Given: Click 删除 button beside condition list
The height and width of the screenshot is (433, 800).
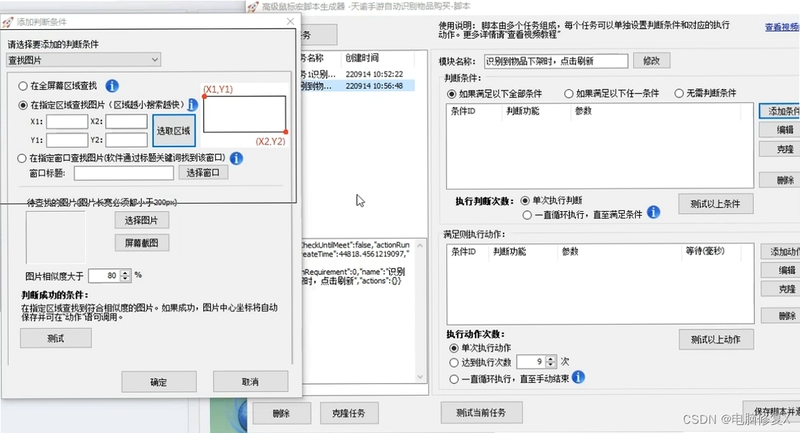Looking at the screenshot, I should pos(780,180).
